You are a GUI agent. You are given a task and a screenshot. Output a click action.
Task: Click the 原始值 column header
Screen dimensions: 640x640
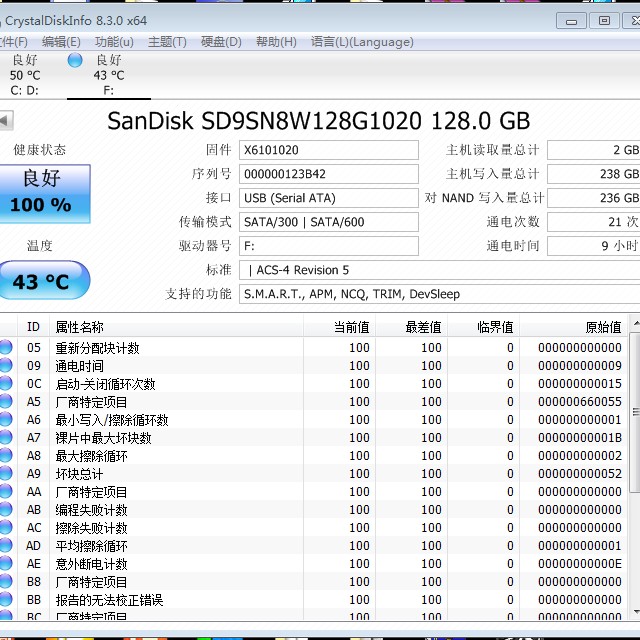click(573, 327)
